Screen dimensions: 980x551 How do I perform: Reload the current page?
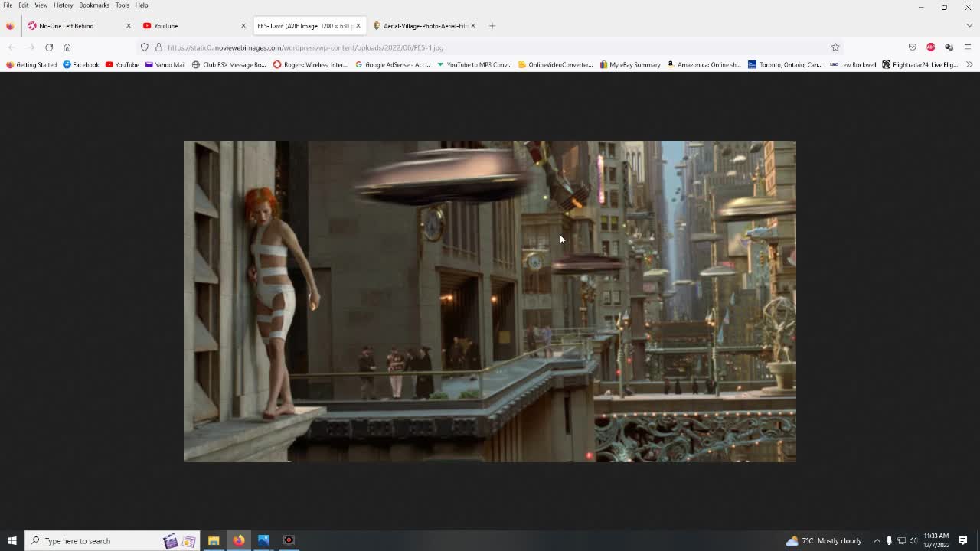click(x=49, y=47)
